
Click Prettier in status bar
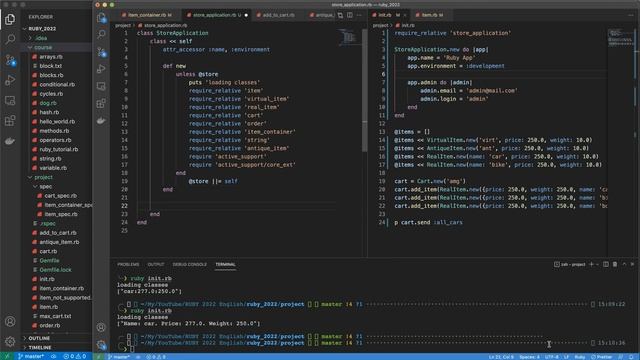click(x=602, y=357)
